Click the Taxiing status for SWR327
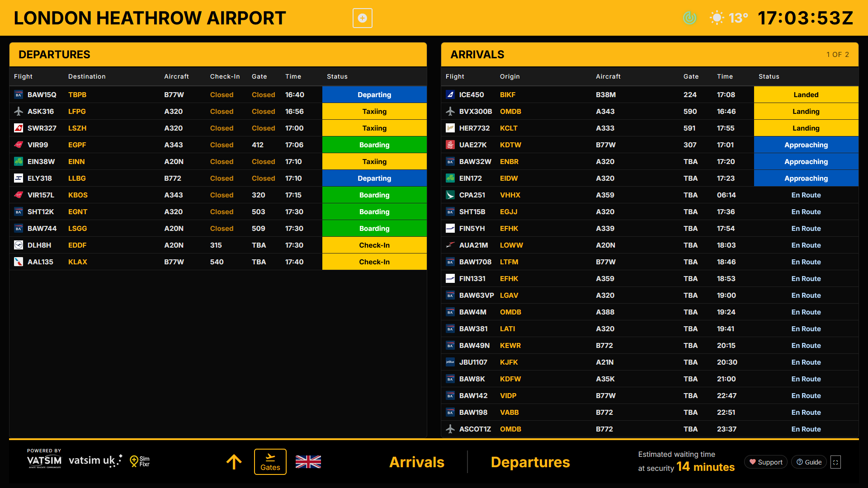This screenshot has width=868, height=488. click(x=374, y=128)
